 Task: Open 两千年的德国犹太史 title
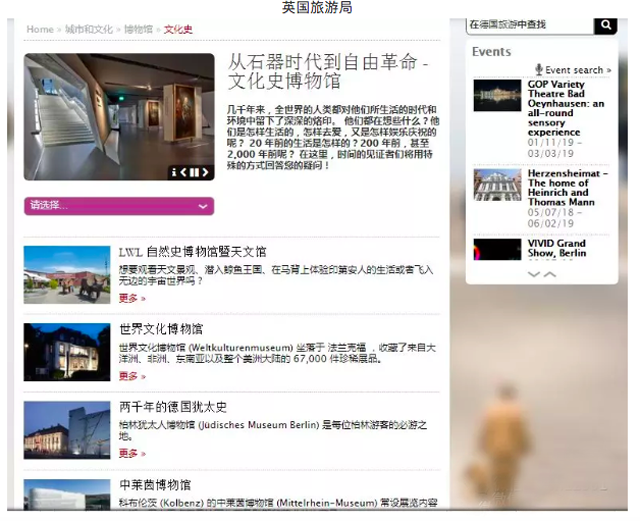(173, 407)
